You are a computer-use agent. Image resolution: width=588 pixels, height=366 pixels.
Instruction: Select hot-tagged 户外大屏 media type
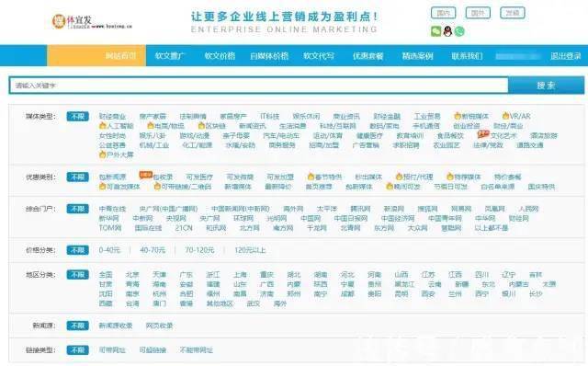tap(117, 154)
